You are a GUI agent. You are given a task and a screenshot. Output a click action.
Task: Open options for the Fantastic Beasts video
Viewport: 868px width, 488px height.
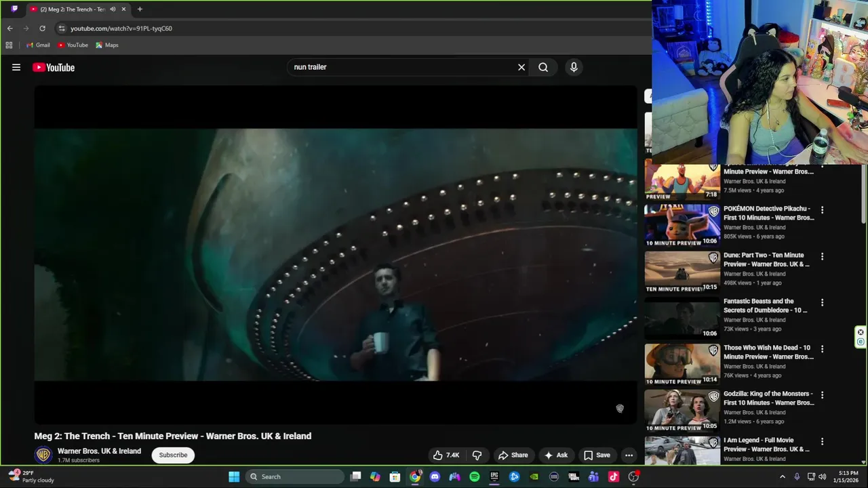822,303
